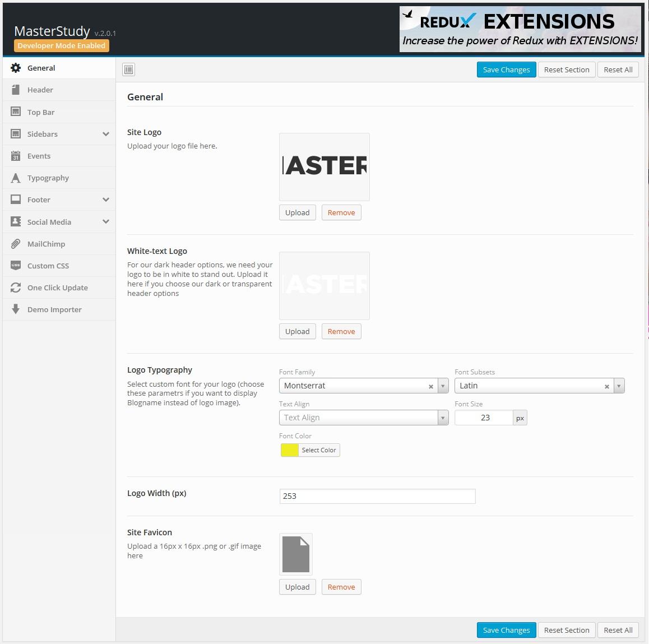The width and height of the screenshot is (649, 644).
Task: Click the Logo Width input field
Action: pos(378,496)
